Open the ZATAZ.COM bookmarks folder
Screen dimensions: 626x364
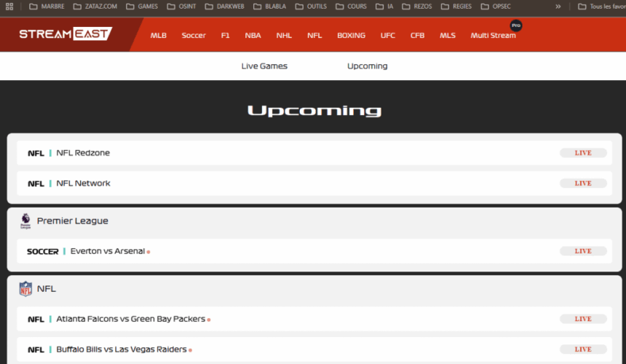tap(95, 7)
